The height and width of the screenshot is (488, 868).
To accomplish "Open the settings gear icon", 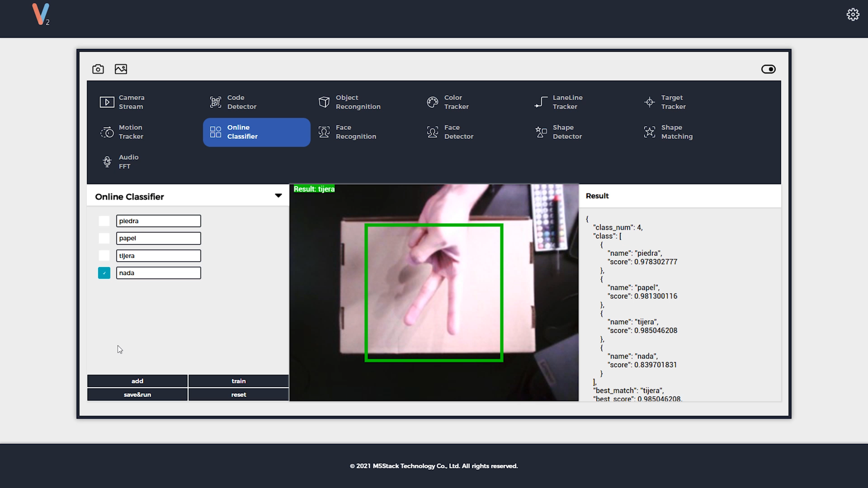I will (853, 14).
